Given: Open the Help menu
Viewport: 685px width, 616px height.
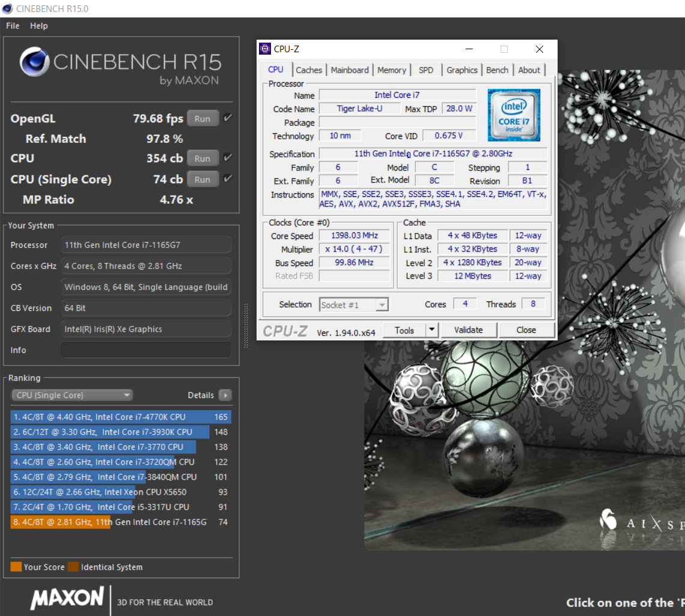Looking at the screenshot, I should click(39, 26).
